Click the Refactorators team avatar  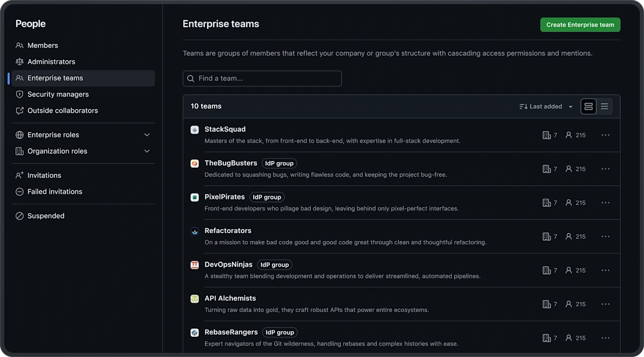click(x=195, y=231)
